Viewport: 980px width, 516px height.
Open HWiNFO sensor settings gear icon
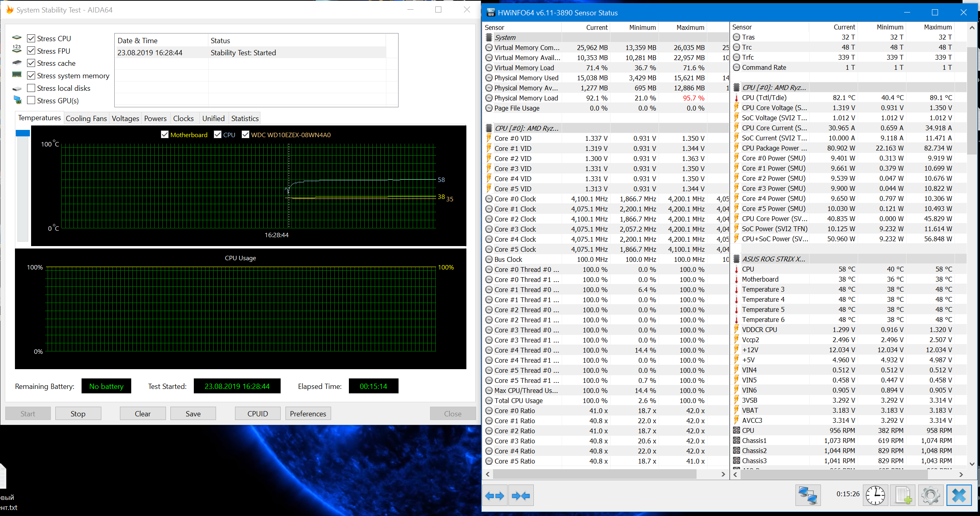[x=930, y=495]
